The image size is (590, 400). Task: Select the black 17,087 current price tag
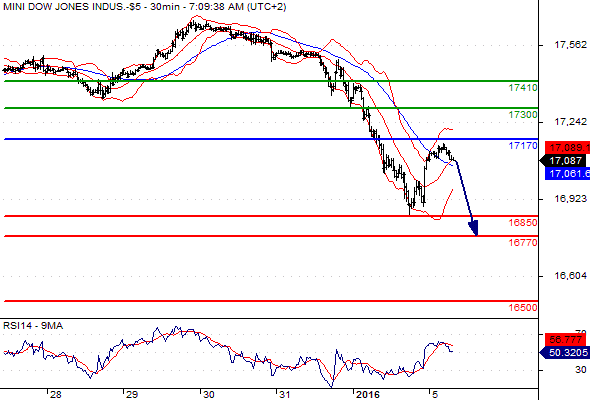(563, 161)
